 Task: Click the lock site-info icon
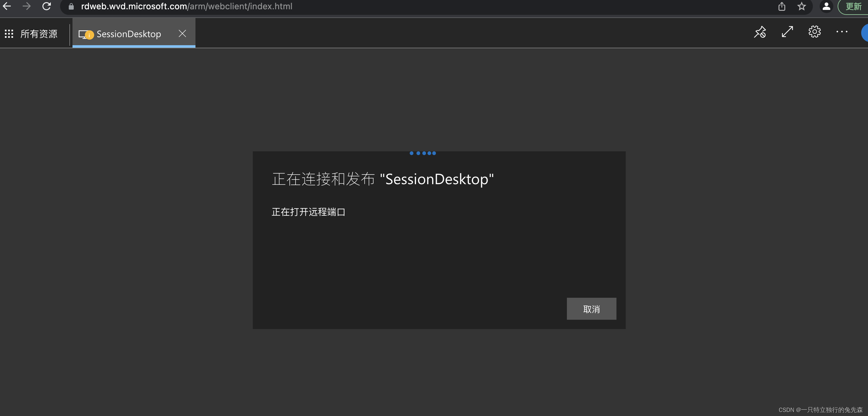71,6
